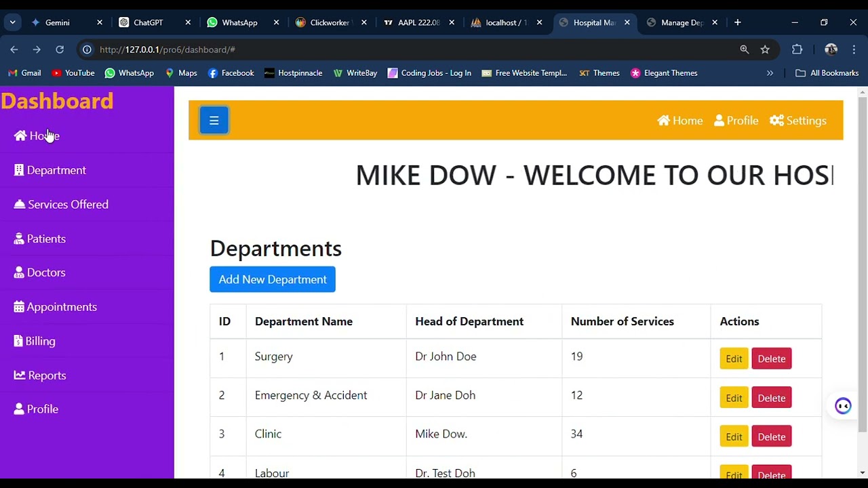Viewport: 868px width, 488px height.
Task: Close the Gemini tab
Action: [100, 22]
